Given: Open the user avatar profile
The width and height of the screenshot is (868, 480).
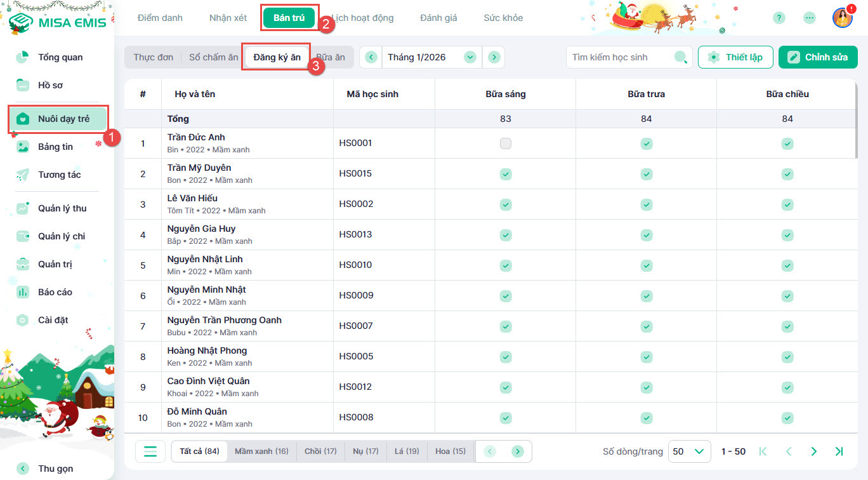Looking at the screenshot, I should tap(842, 18).
